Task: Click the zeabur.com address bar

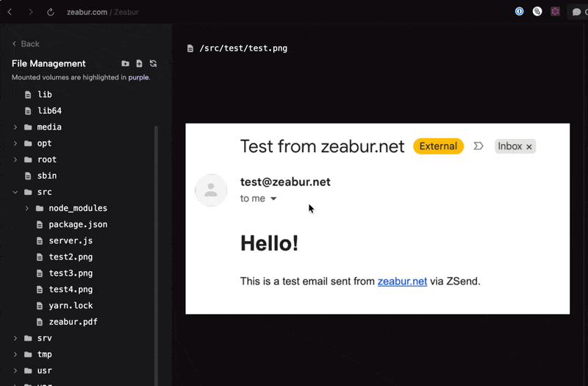Action: [x=103, y=12]
